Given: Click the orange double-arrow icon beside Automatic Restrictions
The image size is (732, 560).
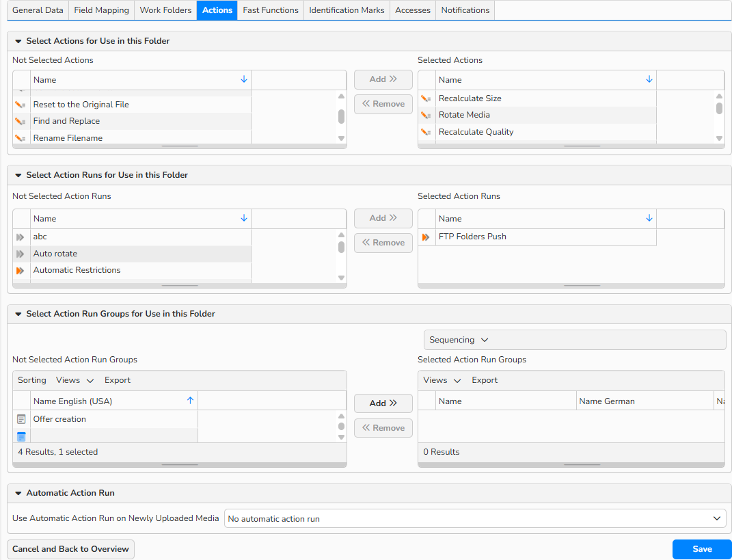Looking at the screenshot, I should (20, 271).
